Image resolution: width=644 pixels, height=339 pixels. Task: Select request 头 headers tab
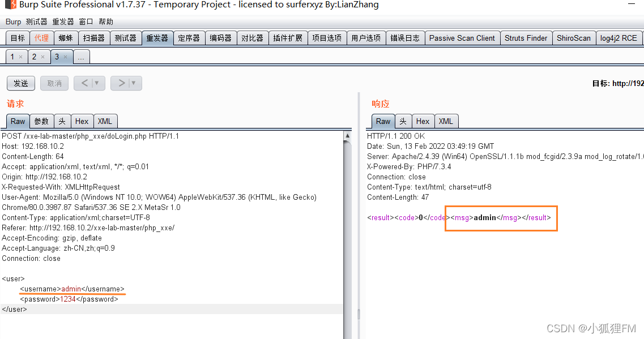62,122
